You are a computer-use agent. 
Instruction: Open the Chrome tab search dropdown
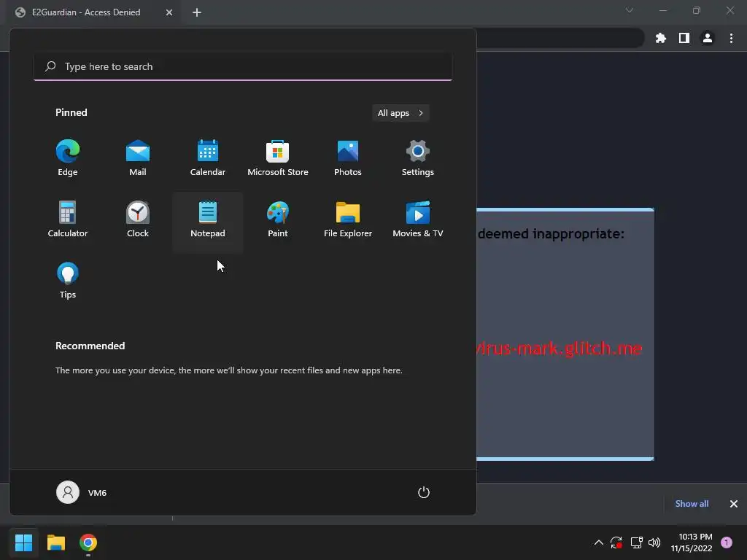coord(630,10)
